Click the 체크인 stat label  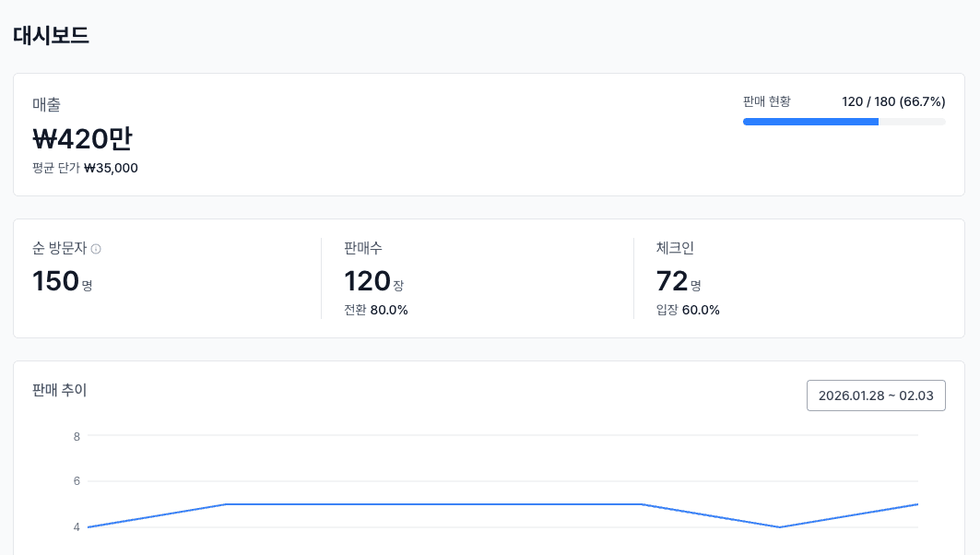pos(675,248)
